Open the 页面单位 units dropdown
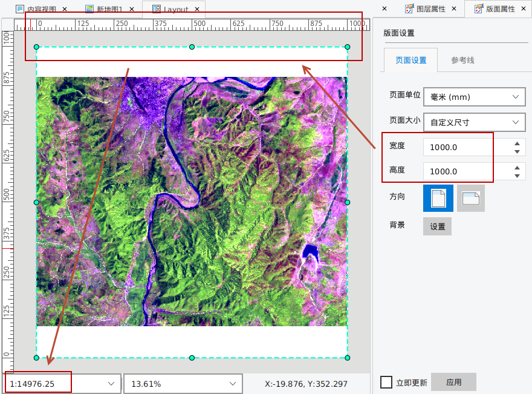Screen dimensions: 532x394 (x=474, y=97)
